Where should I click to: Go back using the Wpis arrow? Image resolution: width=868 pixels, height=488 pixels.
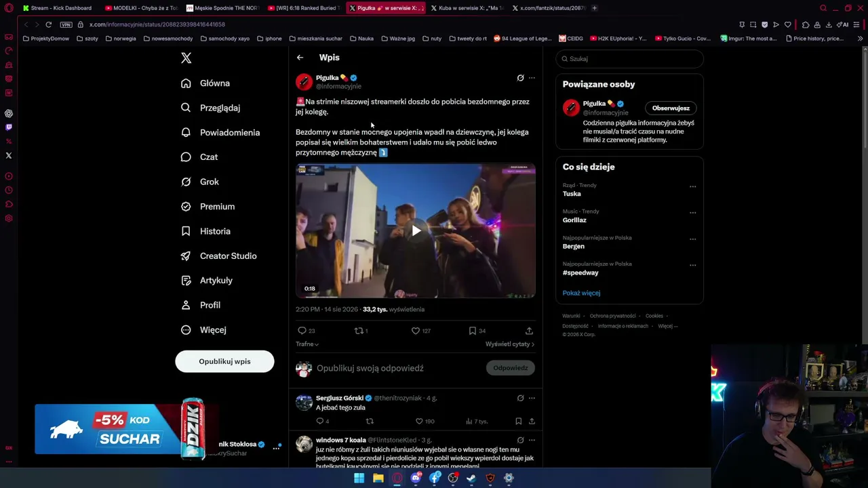pos(300,58)
